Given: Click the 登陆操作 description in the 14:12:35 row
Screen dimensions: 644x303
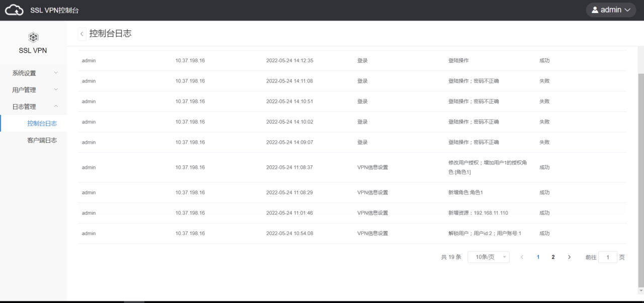Looking at the screenshot, I should pyautogui.click(x=458, y=60).
